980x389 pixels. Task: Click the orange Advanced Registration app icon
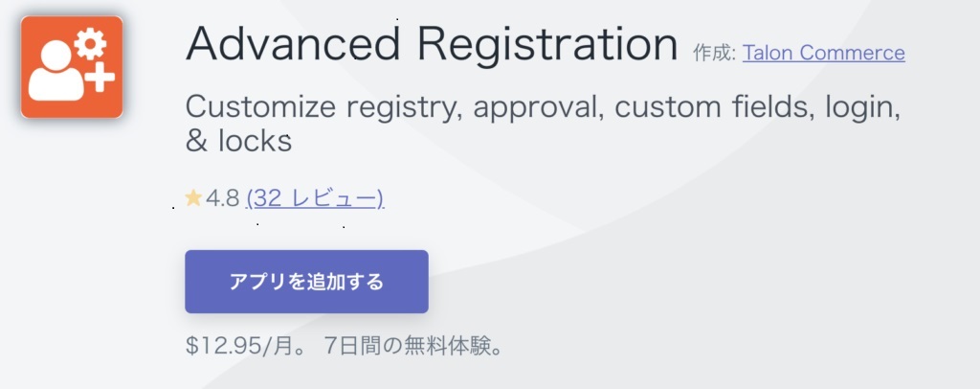72,67
